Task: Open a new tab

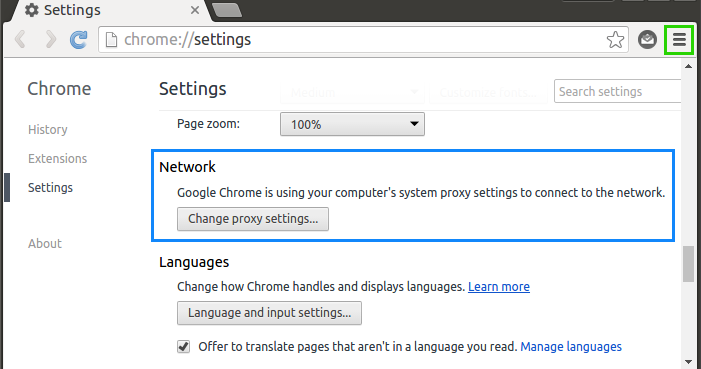Action: click(x=227, y=10)
